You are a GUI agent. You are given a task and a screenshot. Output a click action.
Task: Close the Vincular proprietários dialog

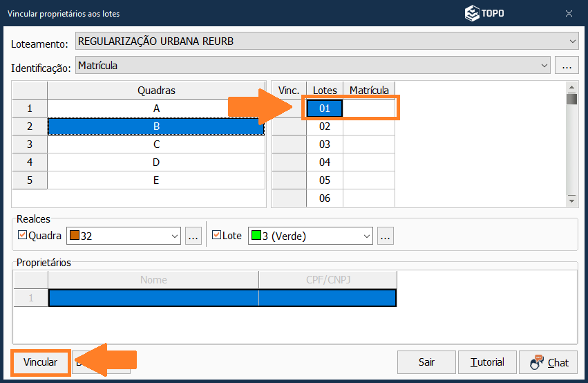569,13
